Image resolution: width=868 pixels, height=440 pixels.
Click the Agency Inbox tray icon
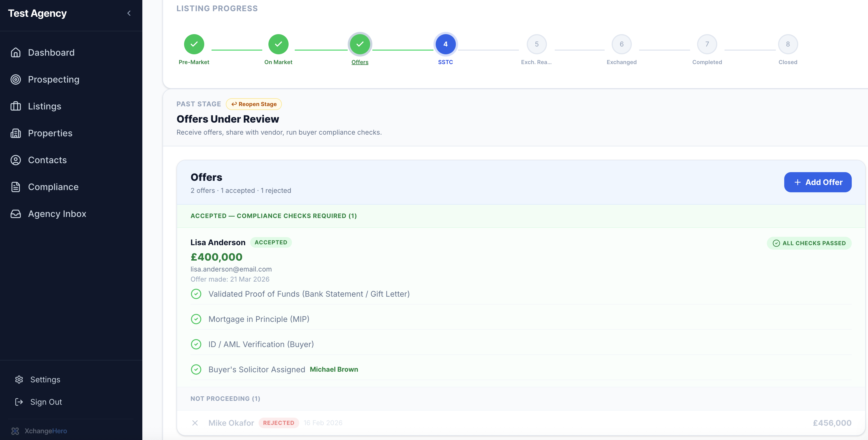click(x=15, y=214)
